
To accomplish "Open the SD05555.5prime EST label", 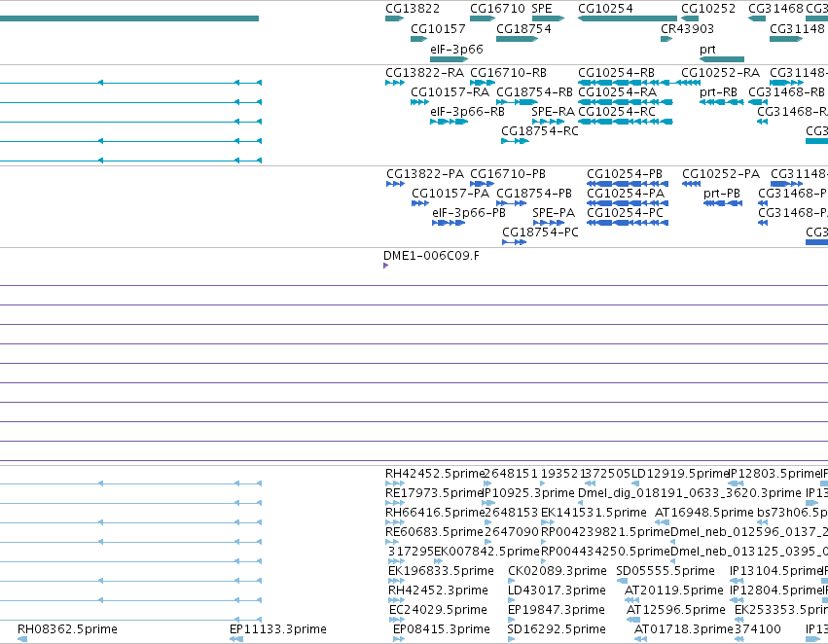I will [x=666, y=571].
